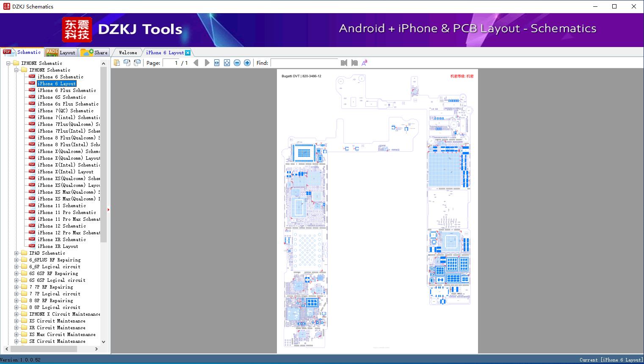Click the PDF icon beside iPhone 6 Plus Schematic

tap(32, 90)
